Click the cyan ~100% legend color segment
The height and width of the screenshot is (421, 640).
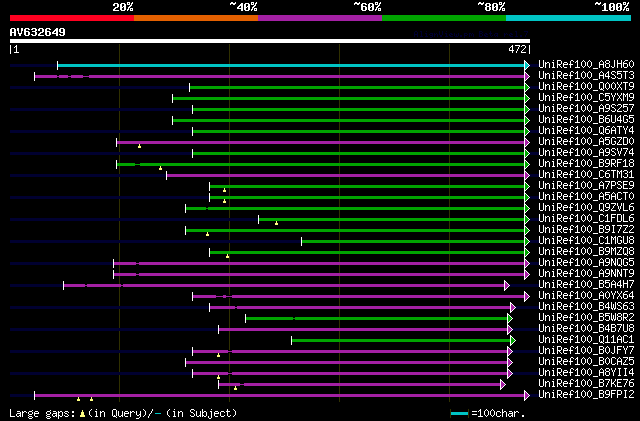tap(569, 18)
